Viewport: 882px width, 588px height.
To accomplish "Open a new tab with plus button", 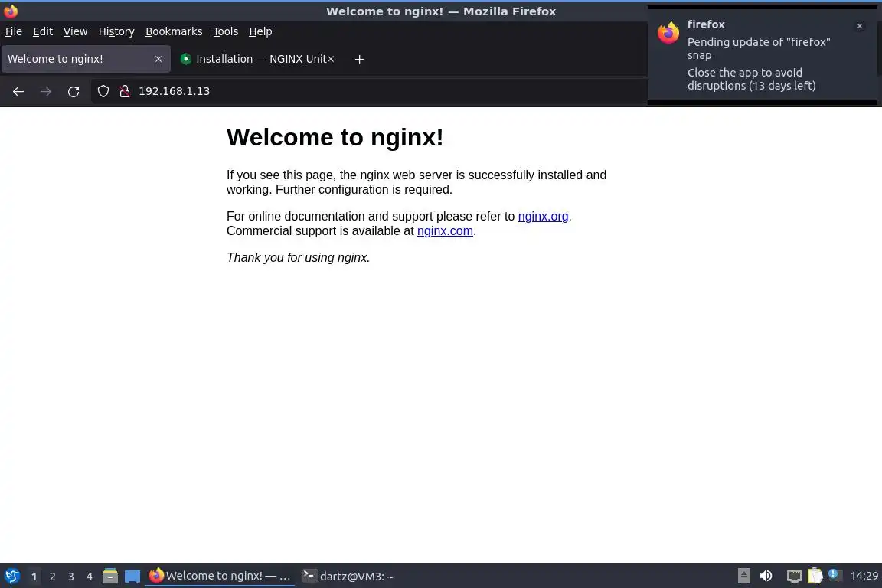I will tap(359, 59).
